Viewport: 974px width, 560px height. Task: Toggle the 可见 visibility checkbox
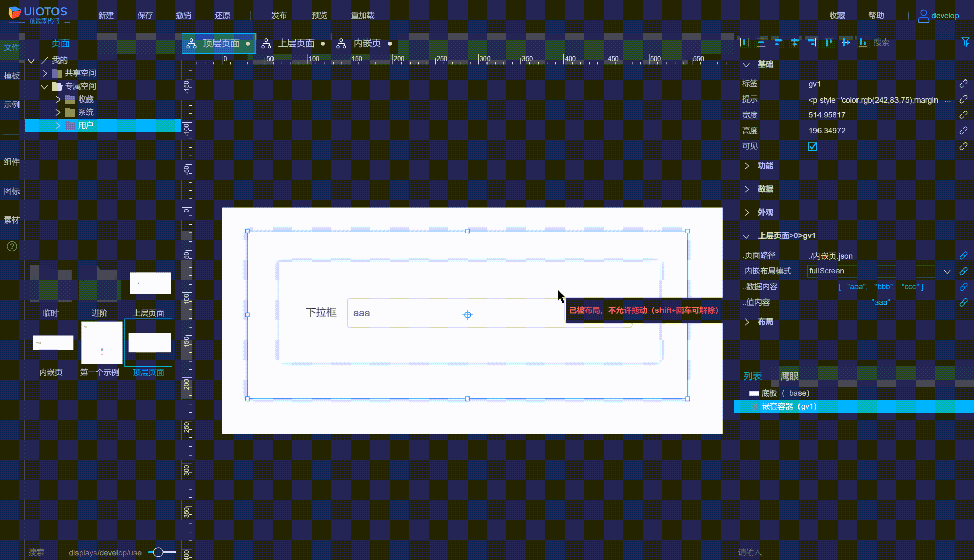click(x=812, y=146)
